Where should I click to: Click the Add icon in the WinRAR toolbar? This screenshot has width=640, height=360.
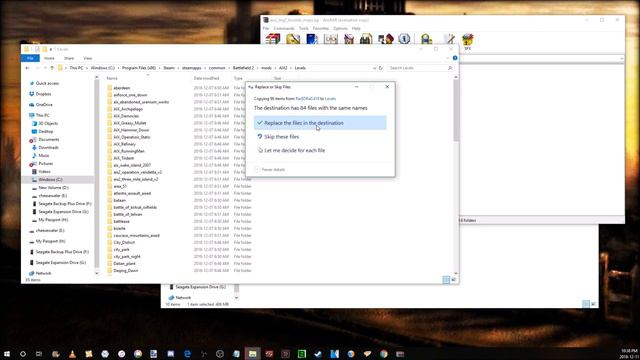(273, 39)
